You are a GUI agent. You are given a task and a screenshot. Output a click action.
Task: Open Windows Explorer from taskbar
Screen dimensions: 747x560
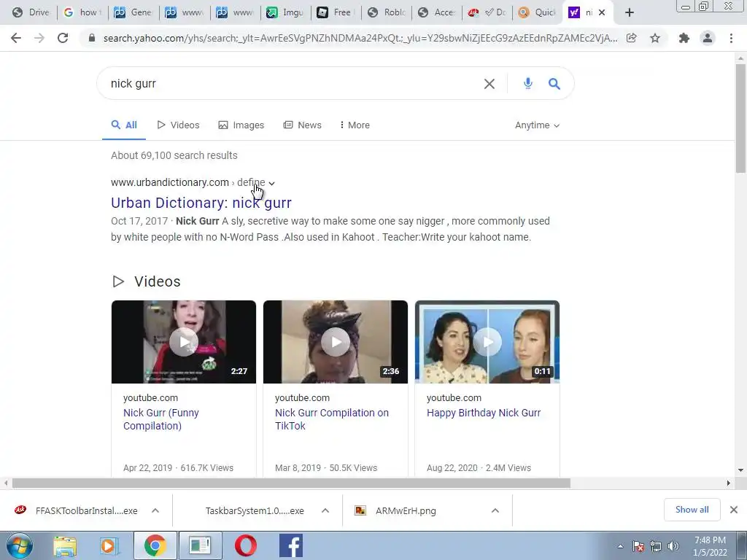click(65, 545)
